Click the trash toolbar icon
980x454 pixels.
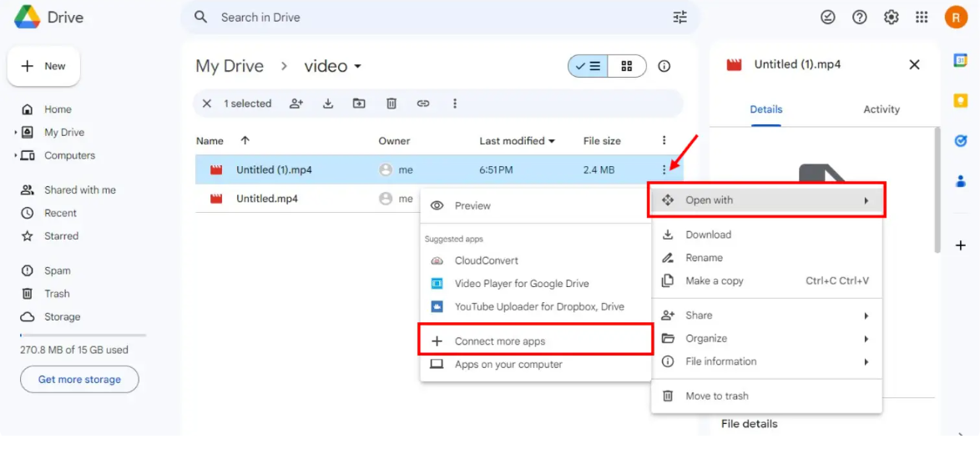(x=391, y=103)
